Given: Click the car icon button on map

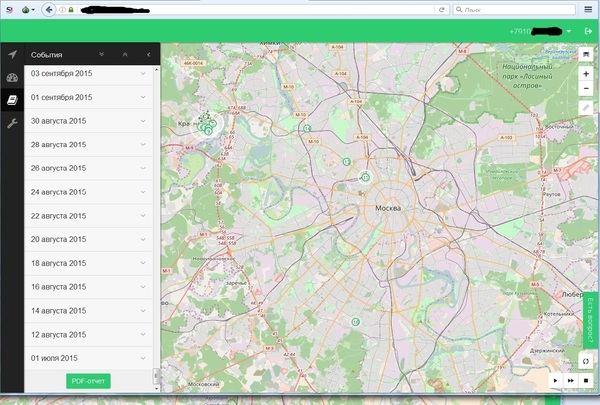Looking at the screenshot, I should click(x=585, y=54).
